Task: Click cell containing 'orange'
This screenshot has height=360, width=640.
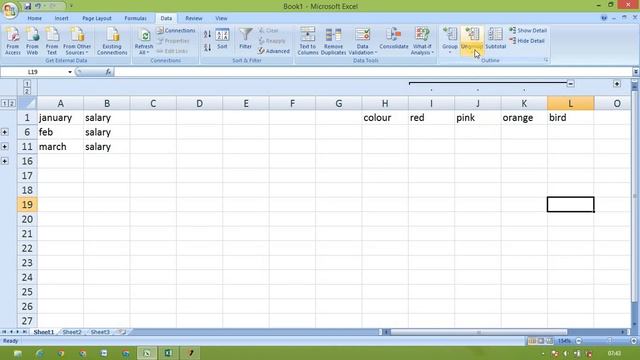Action: coord(524,118)
